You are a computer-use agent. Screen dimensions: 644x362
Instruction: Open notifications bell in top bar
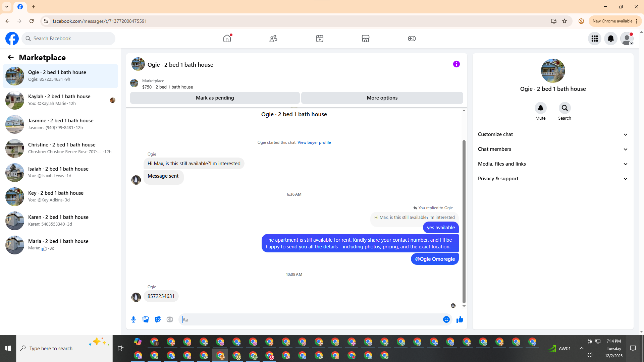[610, 39]
